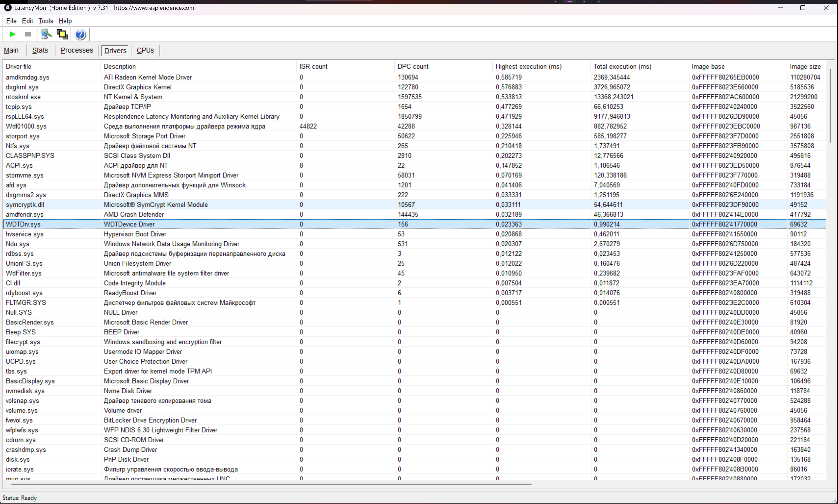Screen dimensions: 838x504
Task: Click the vertical scrollbar thumb of driver list
Action: point(830,105)
